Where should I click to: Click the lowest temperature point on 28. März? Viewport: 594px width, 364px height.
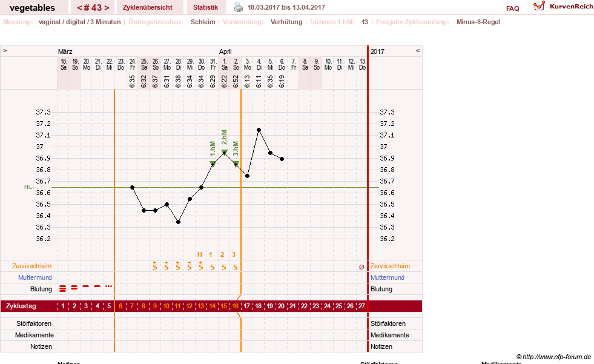(x=179, y=222)
